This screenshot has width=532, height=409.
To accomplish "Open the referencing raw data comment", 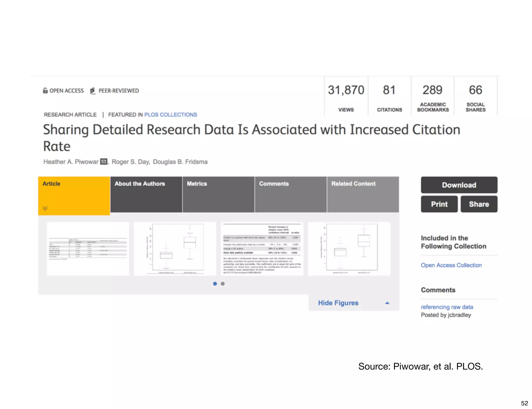I will pos(447,307).
